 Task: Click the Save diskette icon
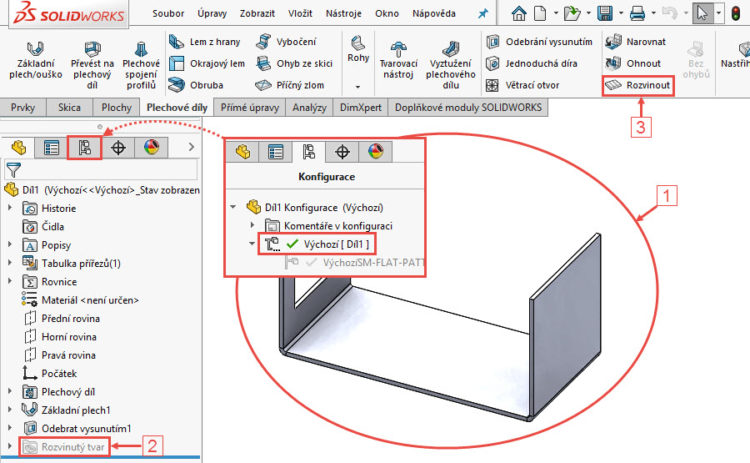coord(605,13)
